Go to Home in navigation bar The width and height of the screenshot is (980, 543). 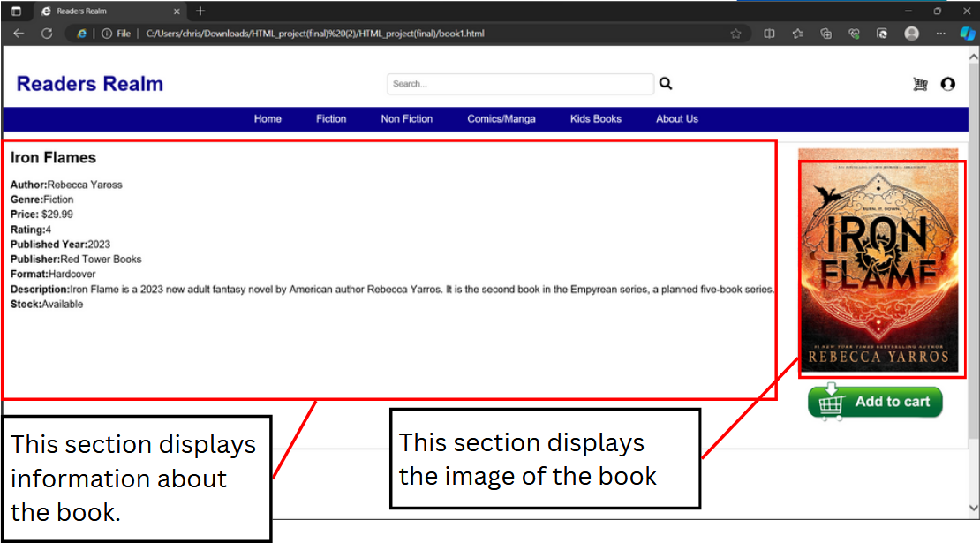pyautogui.click(x=268, y=118)
